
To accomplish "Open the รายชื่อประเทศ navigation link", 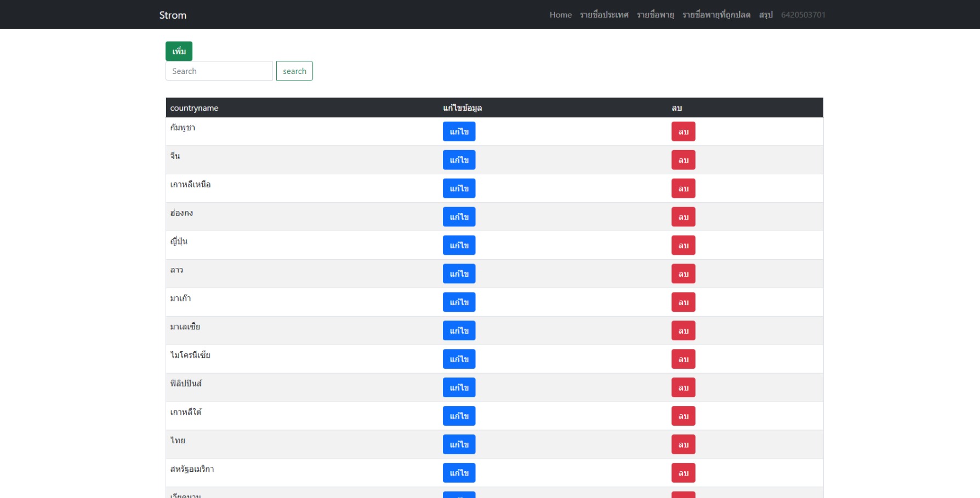I will point(605,15).
